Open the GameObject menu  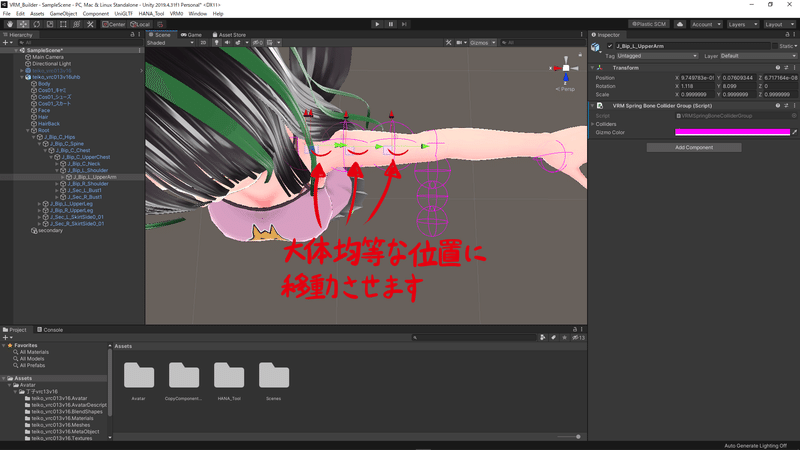tap(63, 14)
